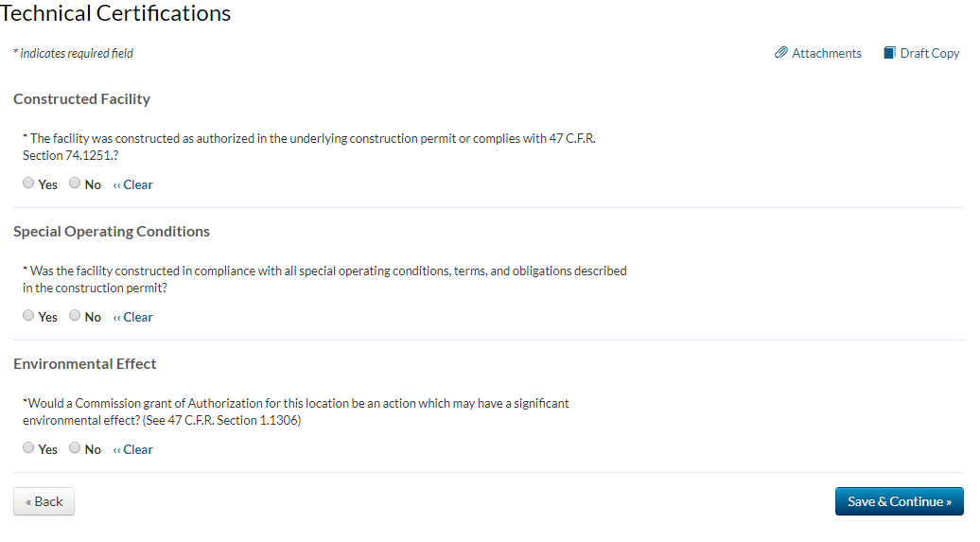Screen dimensions: 980x542
Task: Click the required field indicator note
Action: [x=73, y=54]
